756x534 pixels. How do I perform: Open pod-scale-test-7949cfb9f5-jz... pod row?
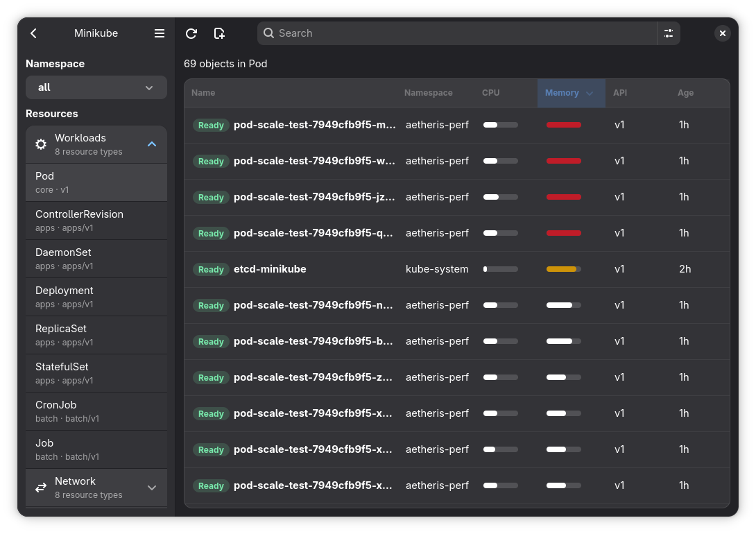(x=456, y=197)
